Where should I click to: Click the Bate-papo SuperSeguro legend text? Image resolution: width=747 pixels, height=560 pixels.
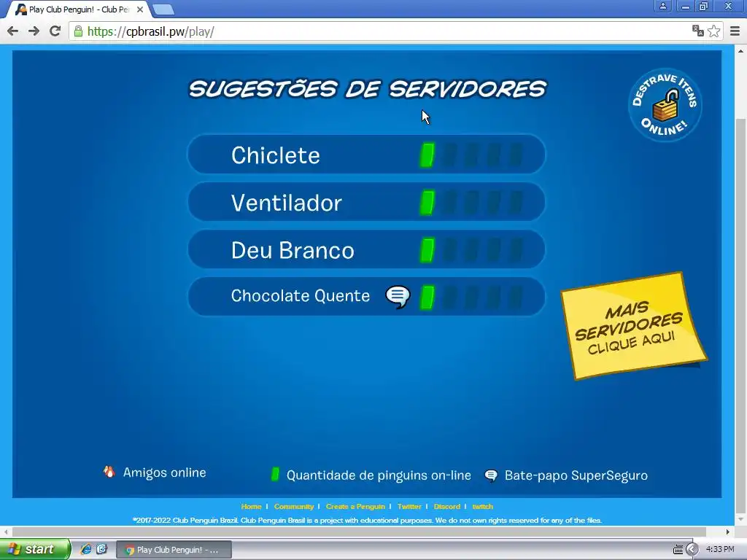tap(576, 475)
